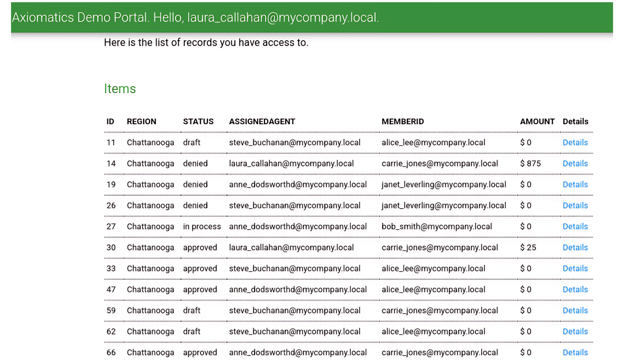
Task: Click Chattanooga region in row 62
Action: (150, 332)
